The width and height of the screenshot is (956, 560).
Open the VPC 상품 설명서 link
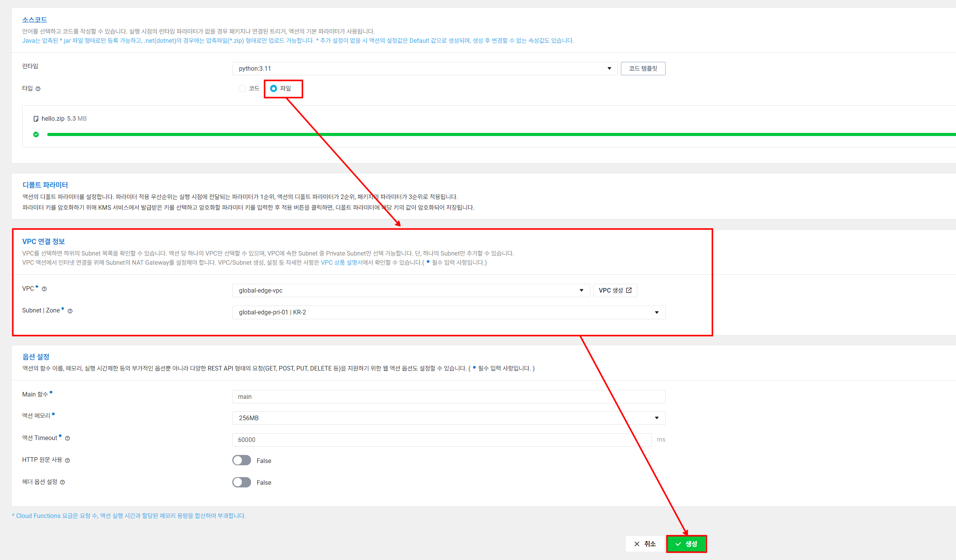coord(341,263)
